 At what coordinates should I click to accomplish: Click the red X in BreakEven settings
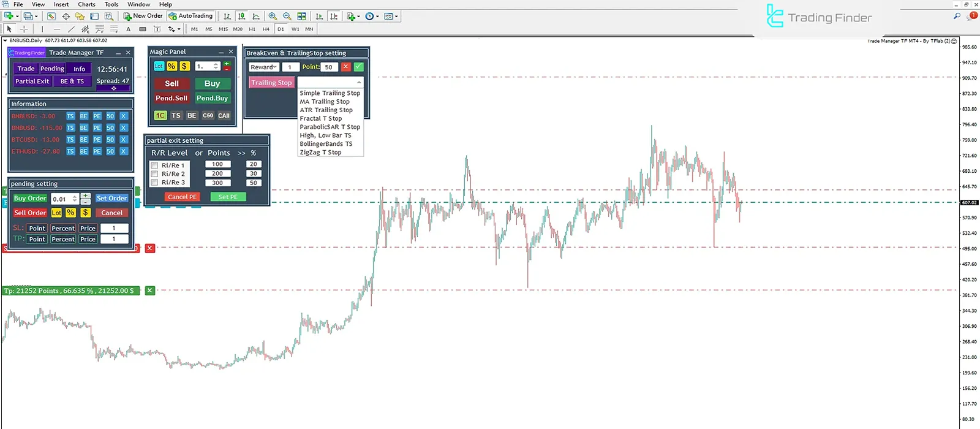click(x=345, y=67)
